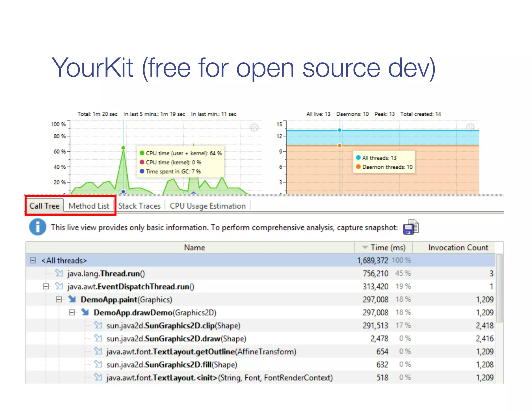Open the CPU Usage Estimation tab
Viewport: 532px width, 411px height.
tap(208, 206)
